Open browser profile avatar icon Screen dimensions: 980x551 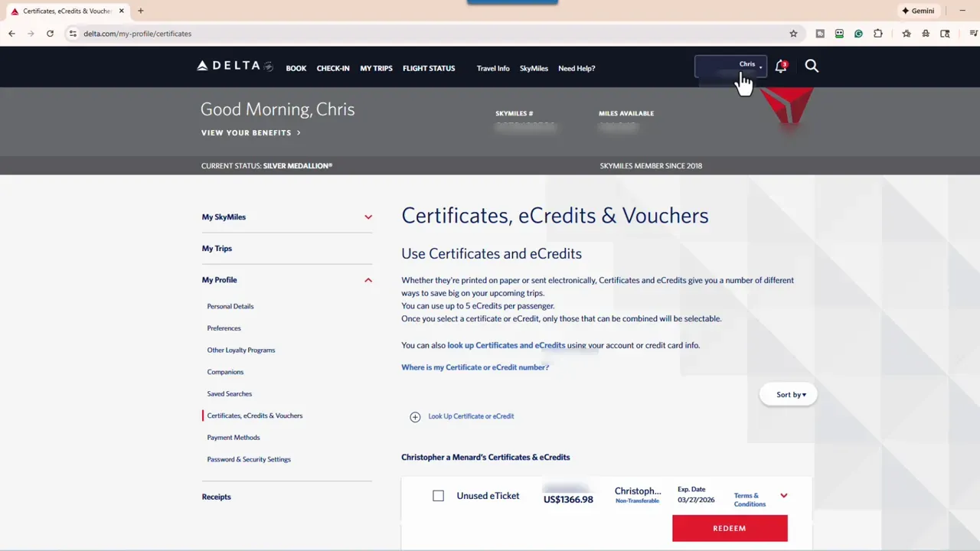tap(924, 34)
